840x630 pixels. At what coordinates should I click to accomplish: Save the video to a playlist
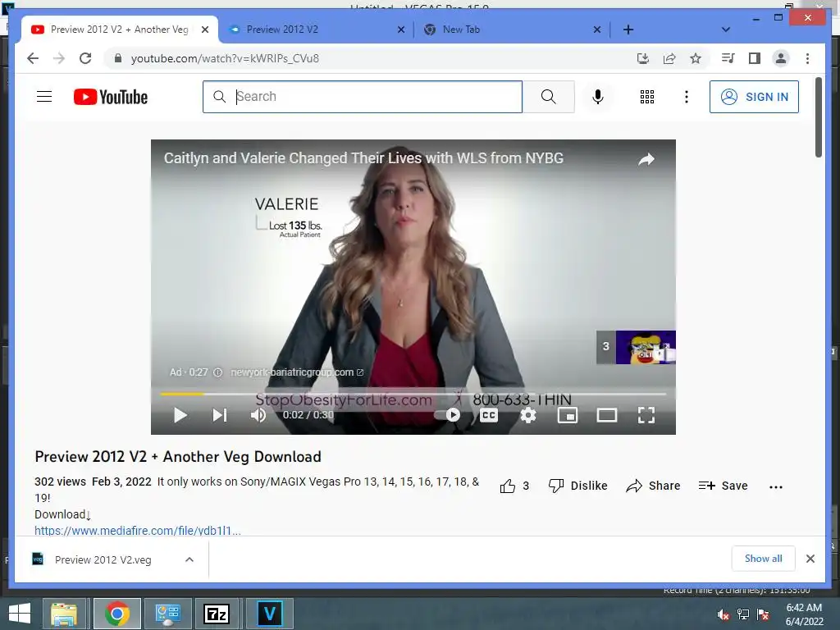coord(724,486)
